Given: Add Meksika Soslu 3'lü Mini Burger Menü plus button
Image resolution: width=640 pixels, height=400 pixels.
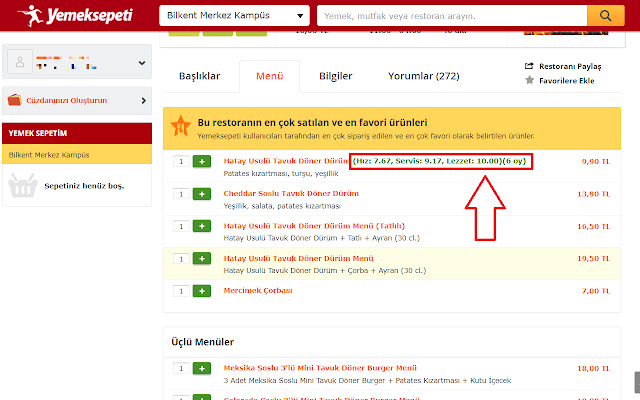Looking at the screenshot, I should 202,368.
